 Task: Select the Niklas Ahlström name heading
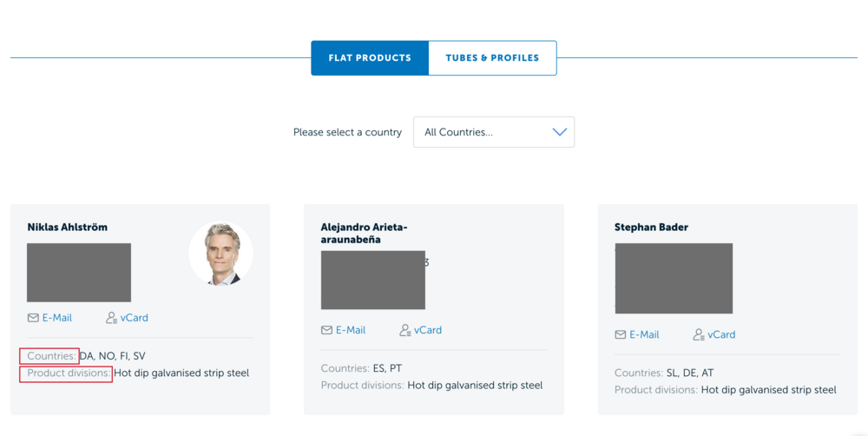click(x=68, y=228)
